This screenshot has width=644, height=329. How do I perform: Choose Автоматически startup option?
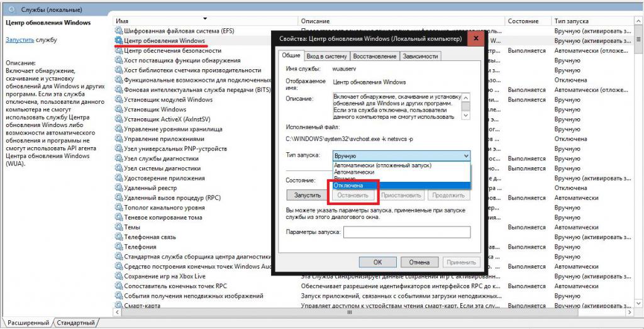354,172
